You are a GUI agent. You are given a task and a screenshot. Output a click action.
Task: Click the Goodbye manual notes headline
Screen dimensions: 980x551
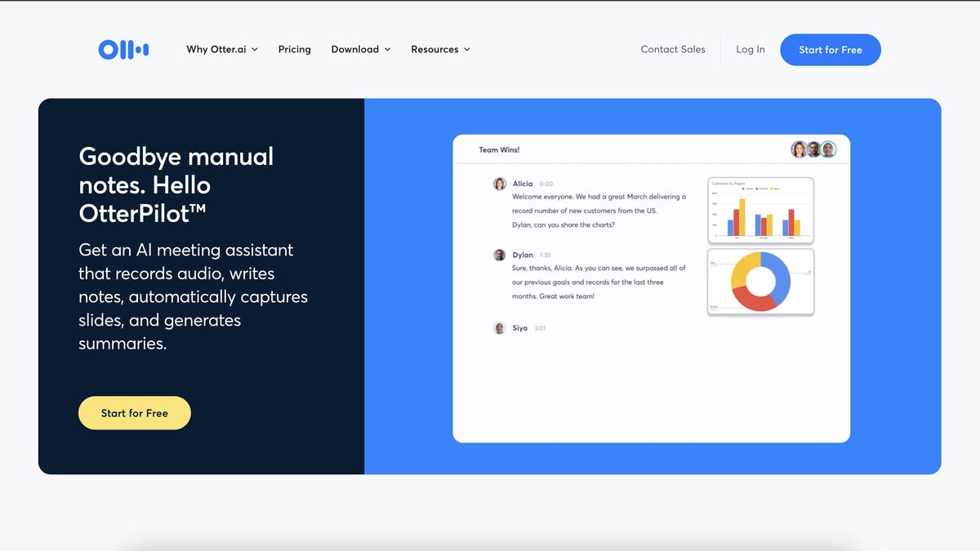(176, 185)
